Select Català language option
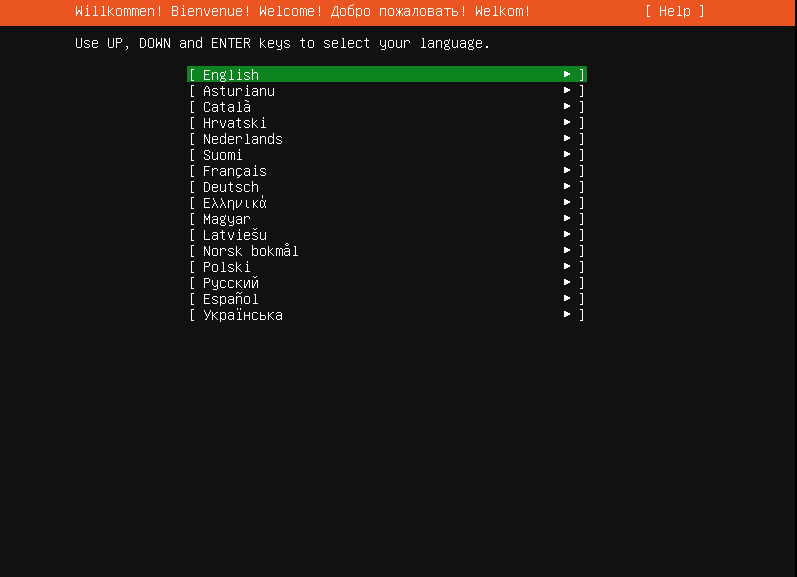 click(387, 106)
